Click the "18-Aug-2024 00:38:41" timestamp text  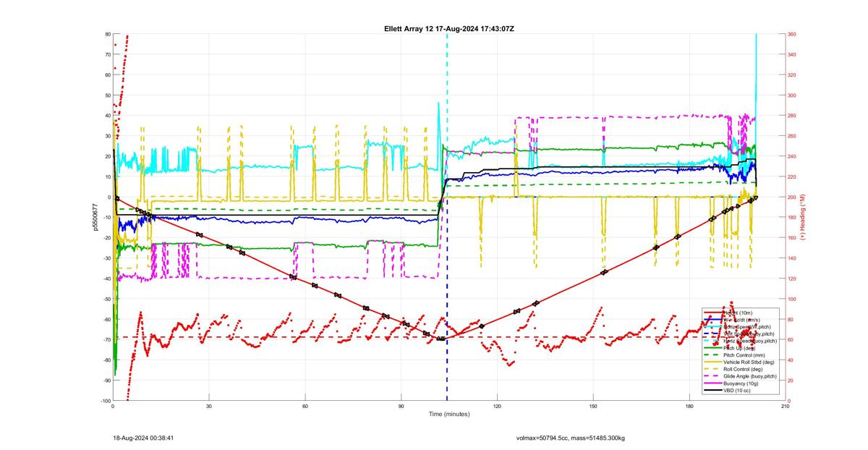[143, 438]
